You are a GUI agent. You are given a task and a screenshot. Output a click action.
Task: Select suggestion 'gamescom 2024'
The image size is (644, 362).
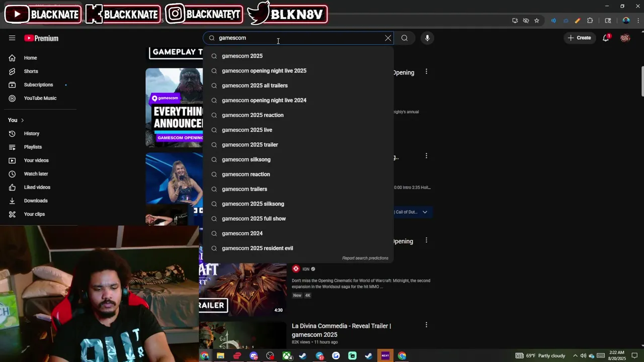[298, 234]
